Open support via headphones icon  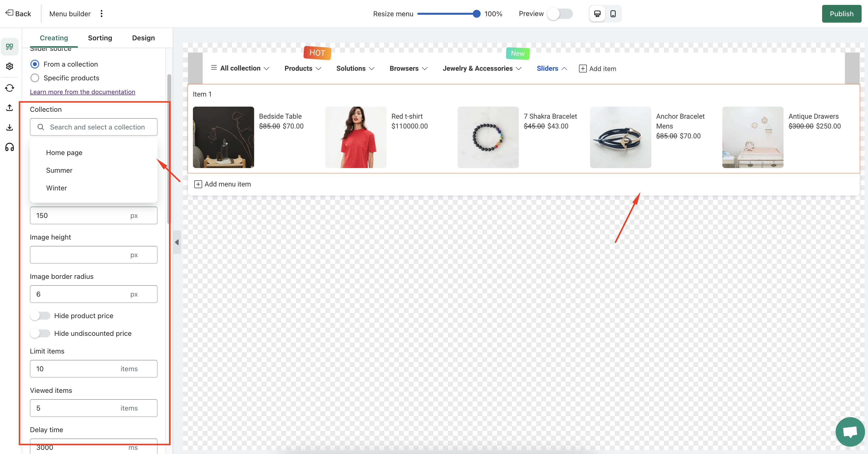9,147
